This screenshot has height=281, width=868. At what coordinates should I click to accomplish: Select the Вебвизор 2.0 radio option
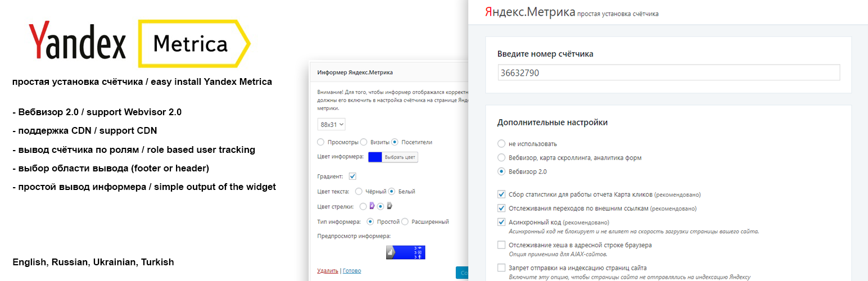click(501, 172)
